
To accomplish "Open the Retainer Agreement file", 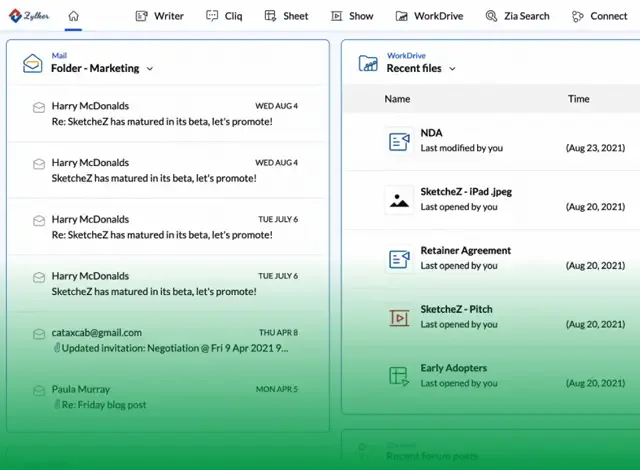I will 466,251.
